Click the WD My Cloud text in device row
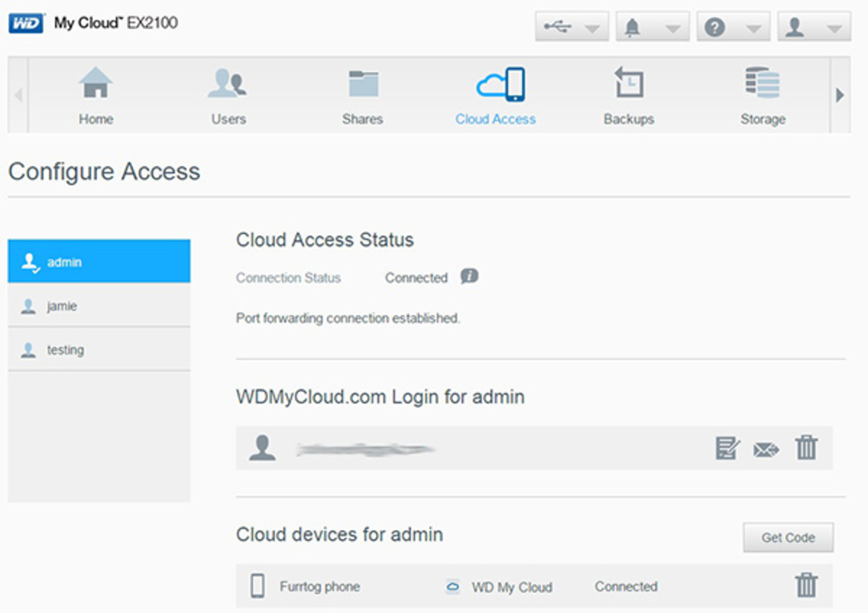The height and width of the screenshot is (613, 868). 512,587
